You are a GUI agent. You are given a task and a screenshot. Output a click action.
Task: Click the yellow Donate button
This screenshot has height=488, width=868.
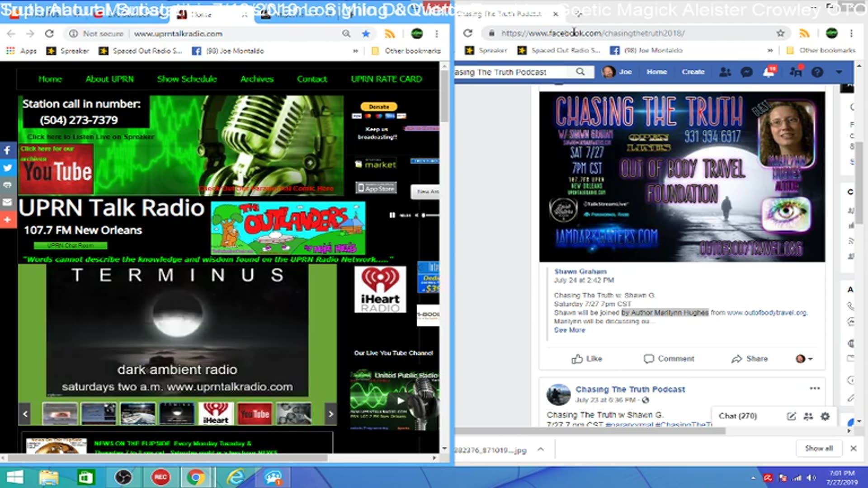pos(379,107)
